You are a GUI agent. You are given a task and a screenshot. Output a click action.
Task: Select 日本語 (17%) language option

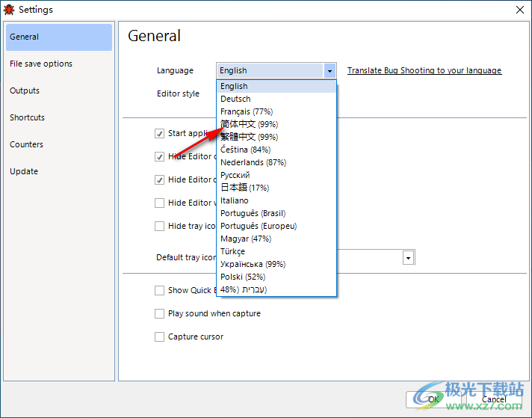pos(276,188)
